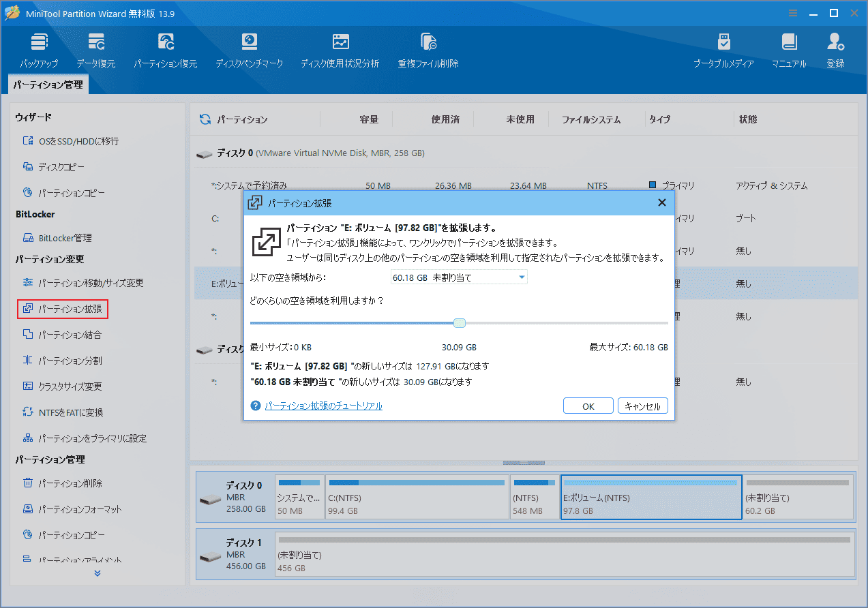Viewport: 868px width, 608px height.
Task: Refresh the partition list
Action: [x=205, y=119]
